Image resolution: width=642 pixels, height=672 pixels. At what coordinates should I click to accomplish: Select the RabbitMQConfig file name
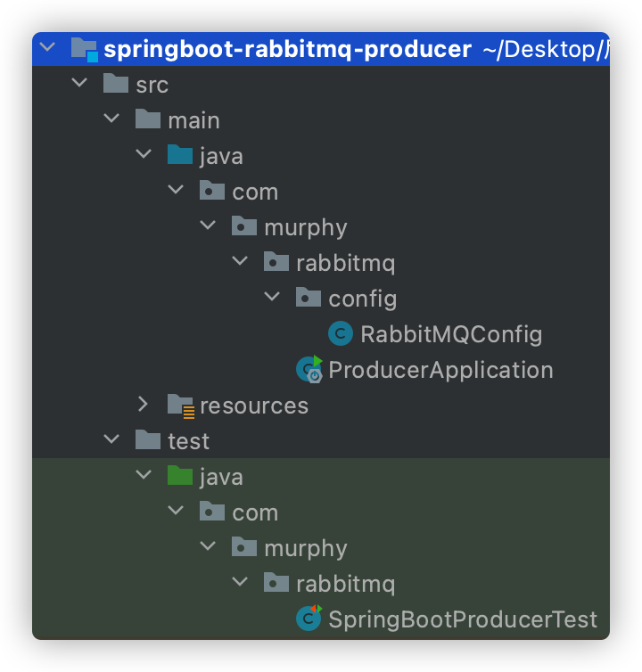(x=451, y=334)
